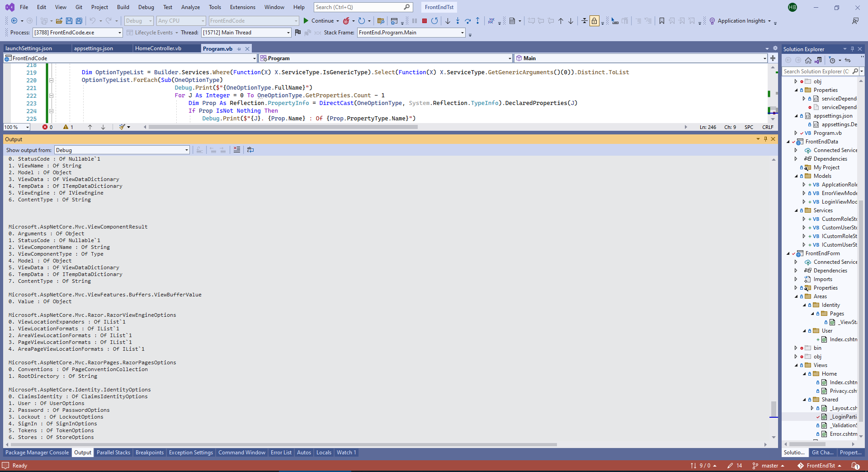Click the Restart debugging icon

[434, 21]
